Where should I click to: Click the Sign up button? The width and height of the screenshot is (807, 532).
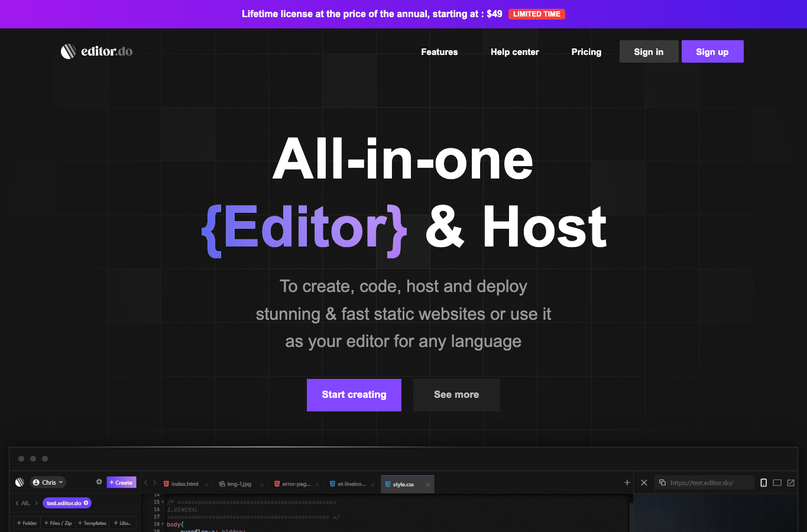(712, 51)
